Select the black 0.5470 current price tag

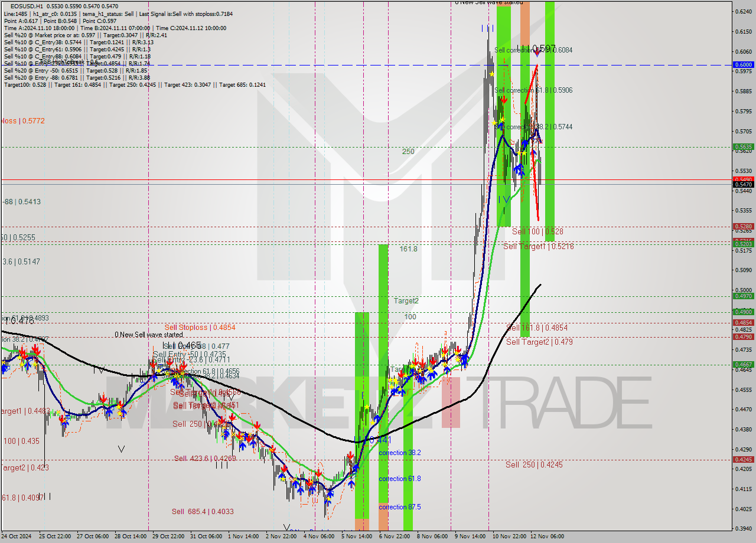click(743, 185)
